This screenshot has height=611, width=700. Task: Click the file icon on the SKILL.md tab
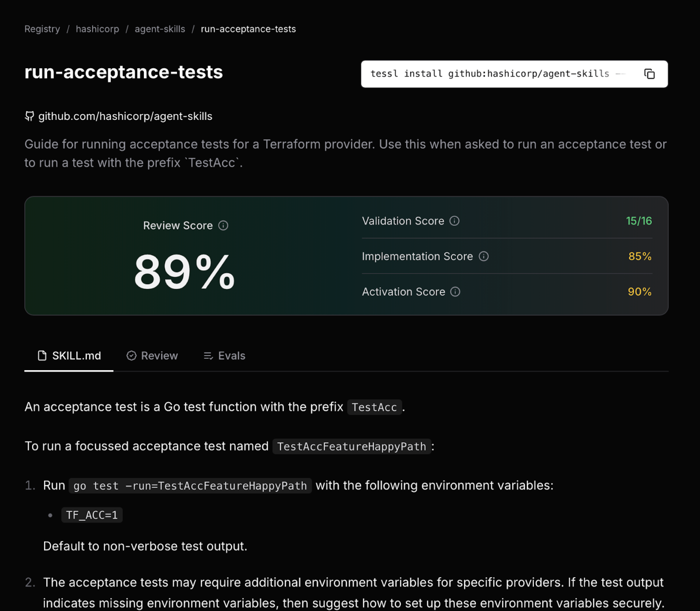pyautogui.click(x=42, y=356)
